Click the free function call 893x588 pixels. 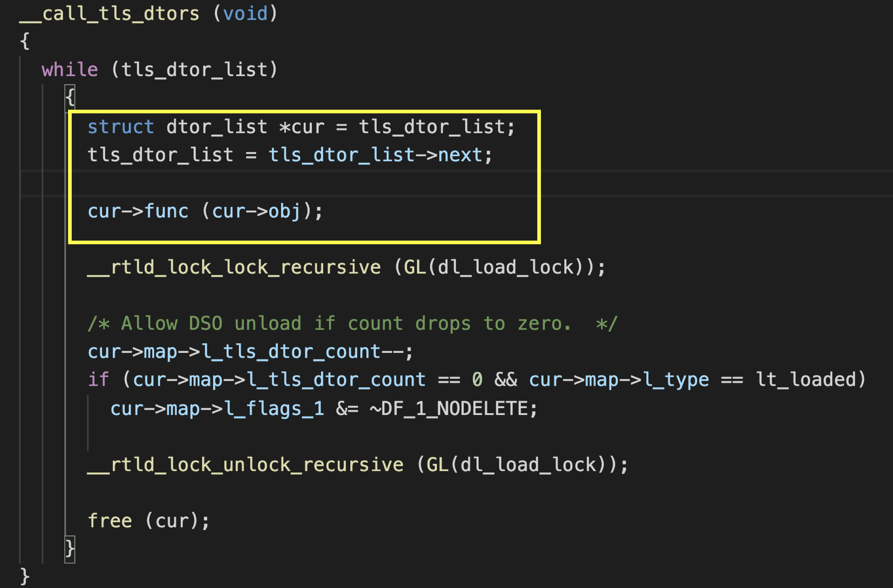[x=109, y=521]
